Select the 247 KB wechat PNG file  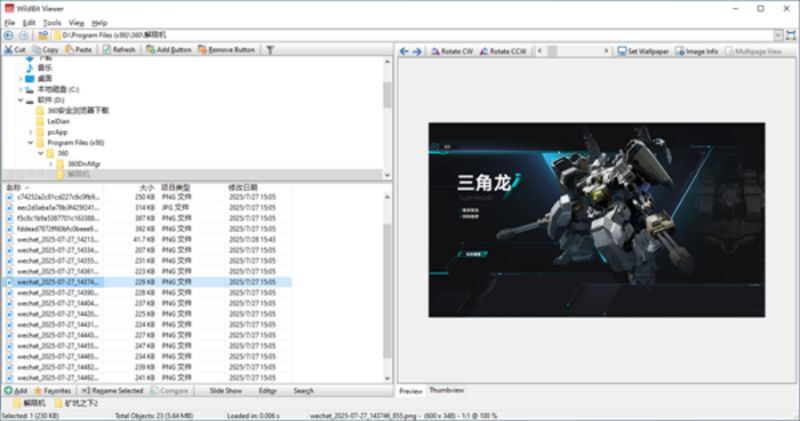click(x=148, y=345)
